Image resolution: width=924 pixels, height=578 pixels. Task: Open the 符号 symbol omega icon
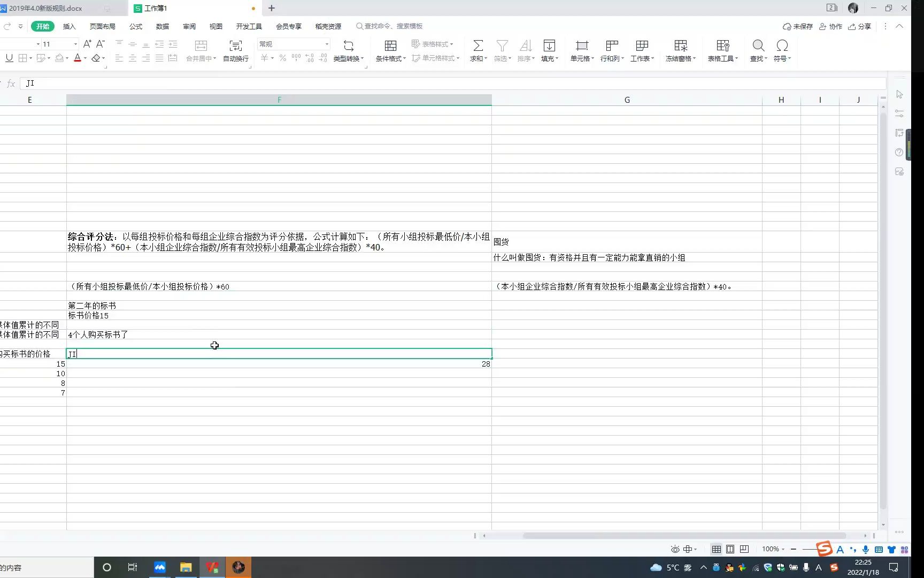[782, 45]
